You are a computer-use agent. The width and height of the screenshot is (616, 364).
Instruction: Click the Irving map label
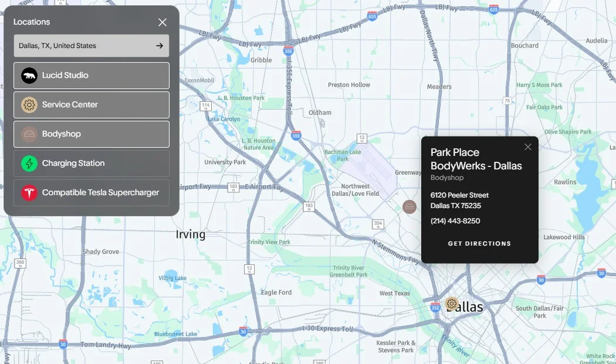pos(191,234)
